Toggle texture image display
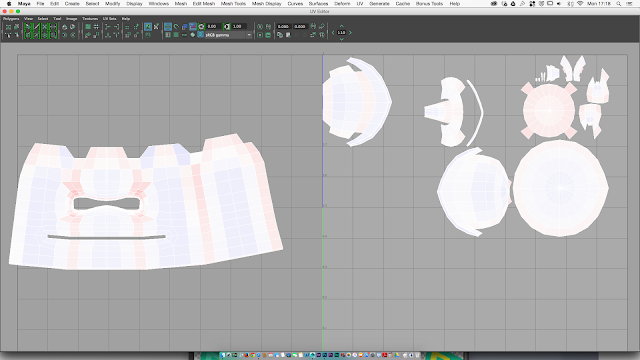 click(148, 27)
